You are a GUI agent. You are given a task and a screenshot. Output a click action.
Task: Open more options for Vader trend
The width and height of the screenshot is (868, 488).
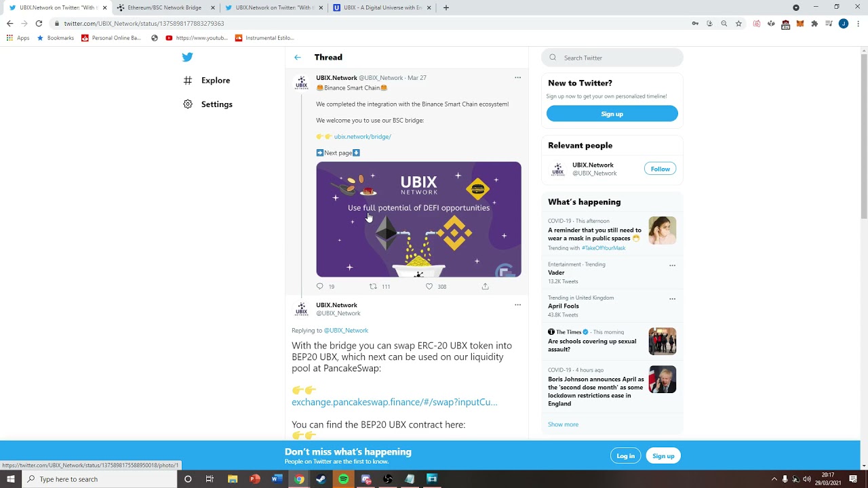click(x=672, y=266)
